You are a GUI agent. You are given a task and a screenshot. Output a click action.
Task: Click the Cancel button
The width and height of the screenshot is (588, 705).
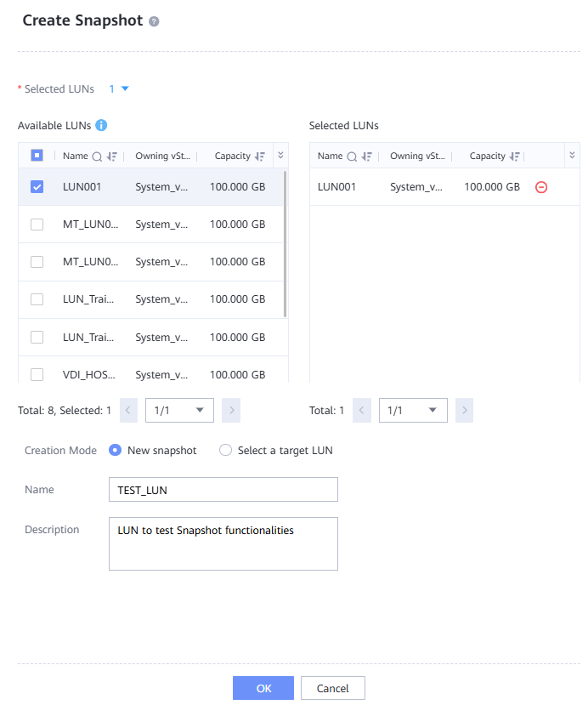332,688
